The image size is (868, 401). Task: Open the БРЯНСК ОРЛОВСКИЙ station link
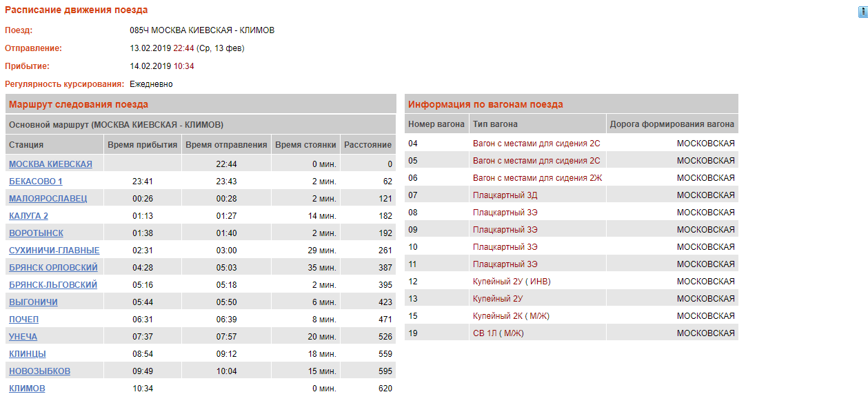[x=53, y=268]
